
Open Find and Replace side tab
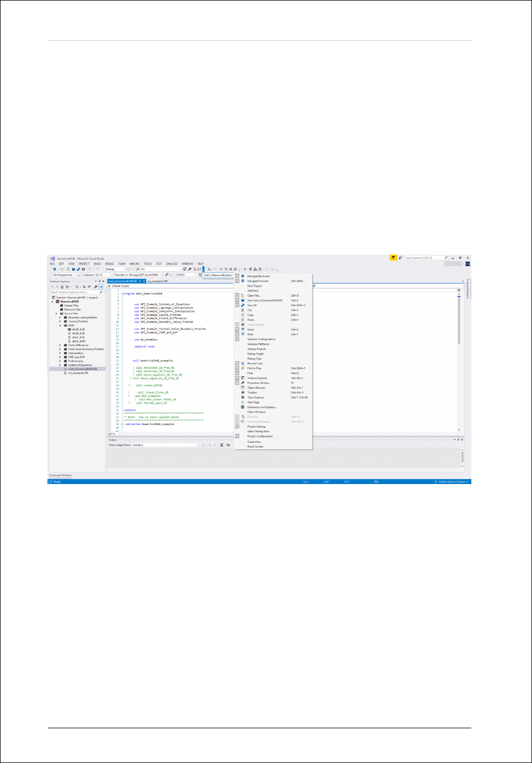pyautogui.click(x=467, y=289)
